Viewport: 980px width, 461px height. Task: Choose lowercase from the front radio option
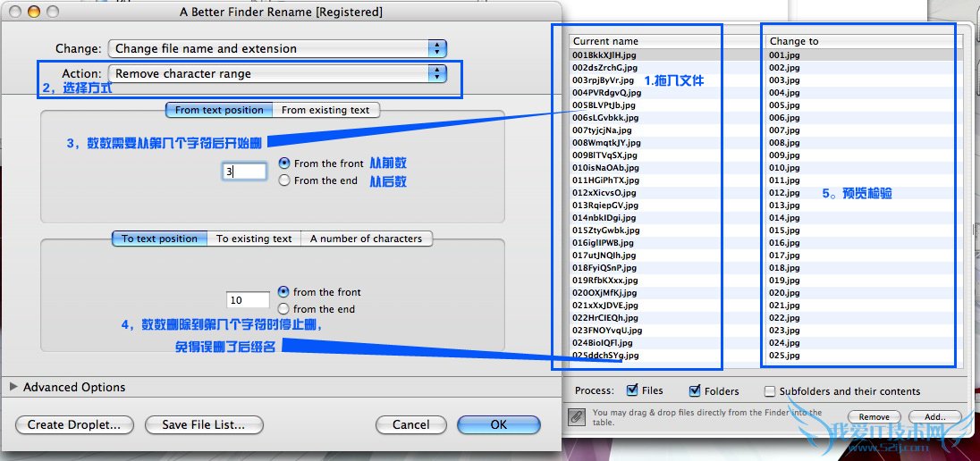[283, 292]
